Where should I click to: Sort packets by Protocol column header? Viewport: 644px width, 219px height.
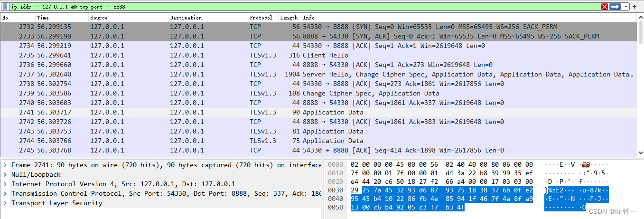[261, 18]
